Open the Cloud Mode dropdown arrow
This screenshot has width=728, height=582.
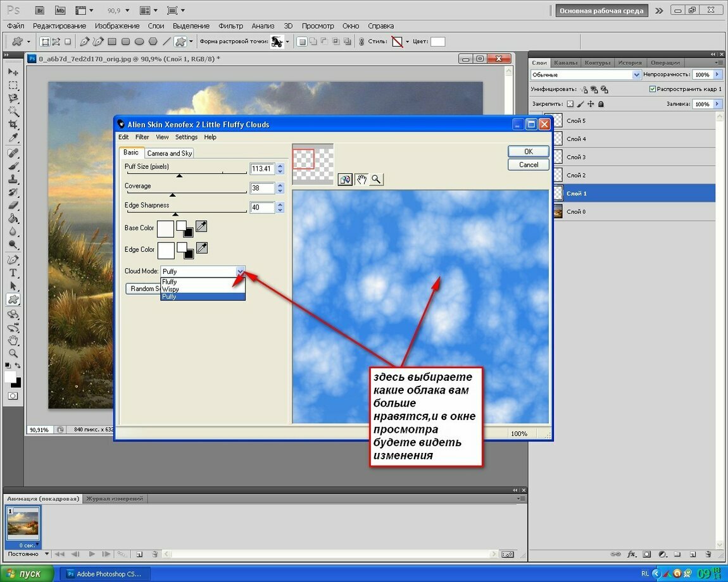[x=240, y=271]
